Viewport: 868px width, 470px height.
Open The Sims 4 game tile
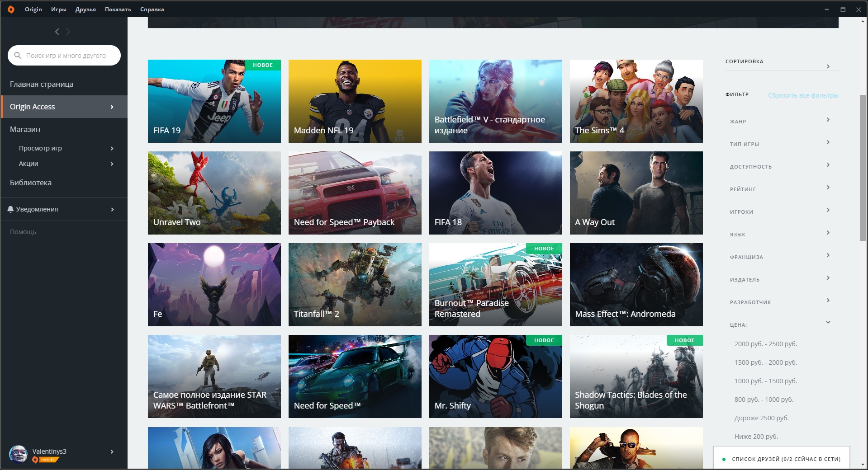click(636, 101)
